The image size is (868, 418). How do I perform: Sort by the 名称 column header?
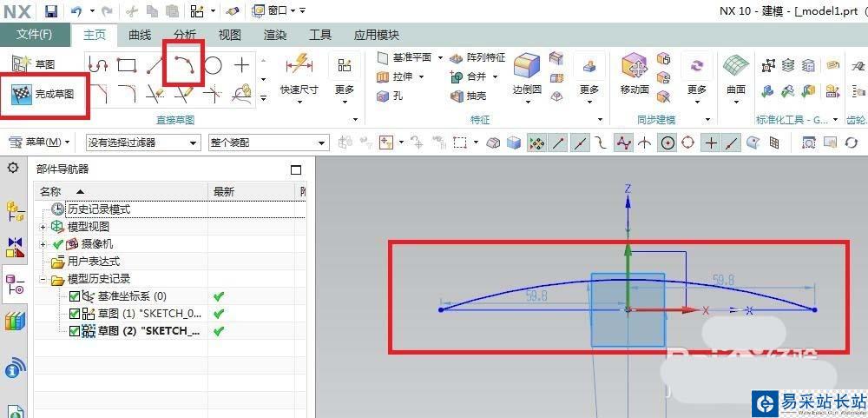[x=121, y=192]
